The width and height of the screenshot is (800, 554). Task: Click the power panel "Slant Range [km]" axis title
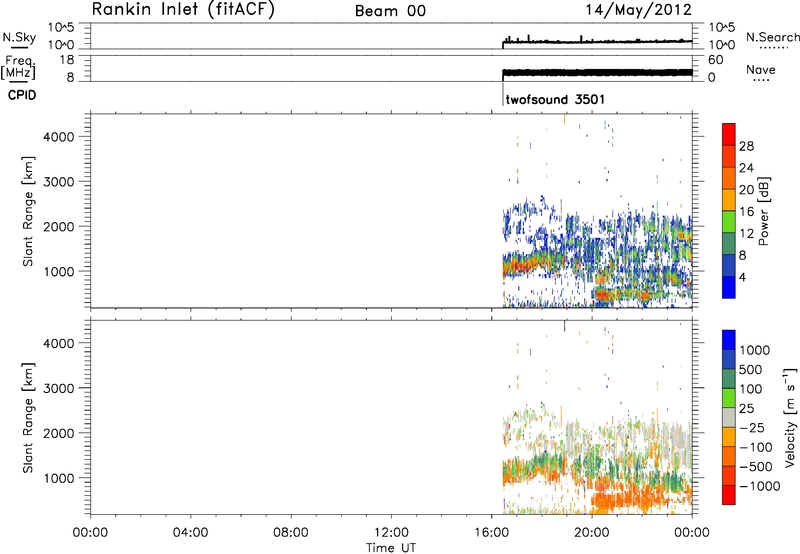click(x=28, y=211)
